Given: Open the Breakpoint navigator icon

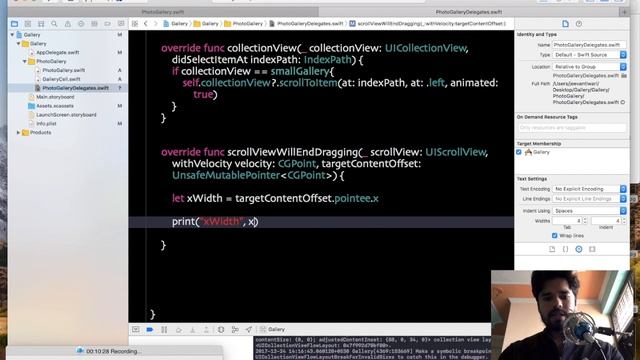Looking at the screenshot, I should (x=107, y=24).
